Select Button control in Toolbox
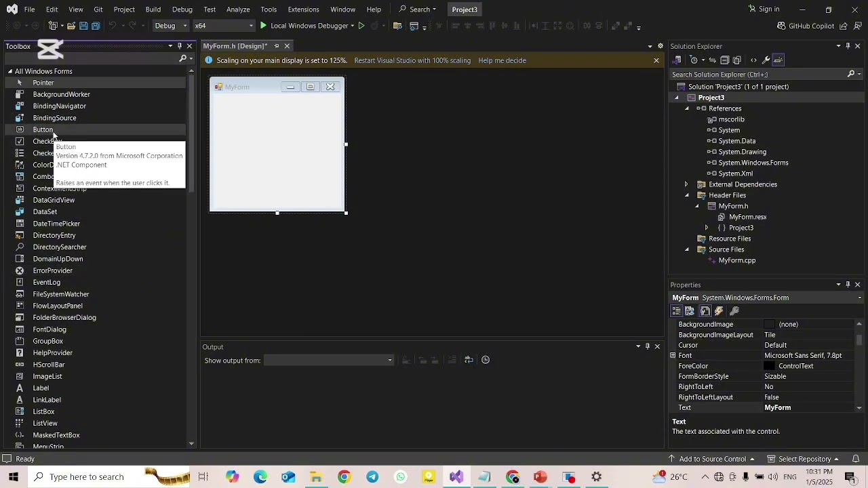 tap(43, 129)
